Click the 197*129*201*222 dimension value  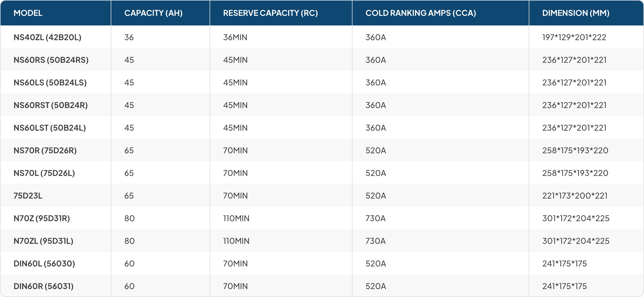click(x=574, y=37)
